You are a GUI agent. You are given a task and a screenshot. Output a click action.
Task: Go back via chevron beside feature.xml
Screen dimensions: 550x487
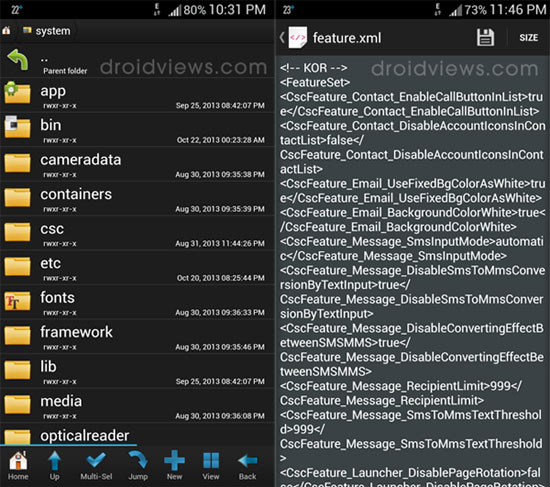tap(282, 37)
